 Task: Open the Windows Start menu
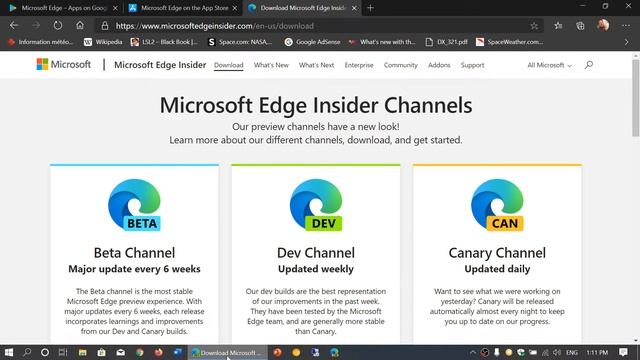pos(9,352)
